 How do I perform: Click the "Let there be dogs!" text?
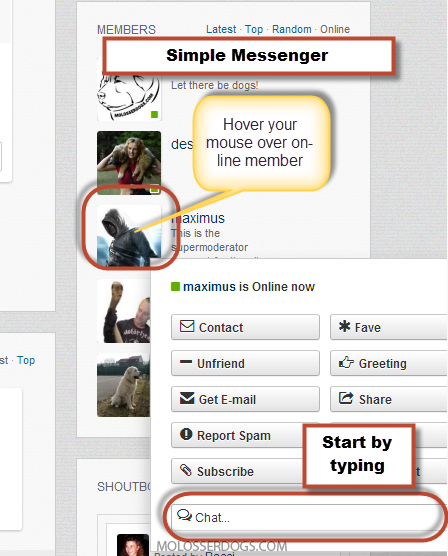click(x=215, y=85)
